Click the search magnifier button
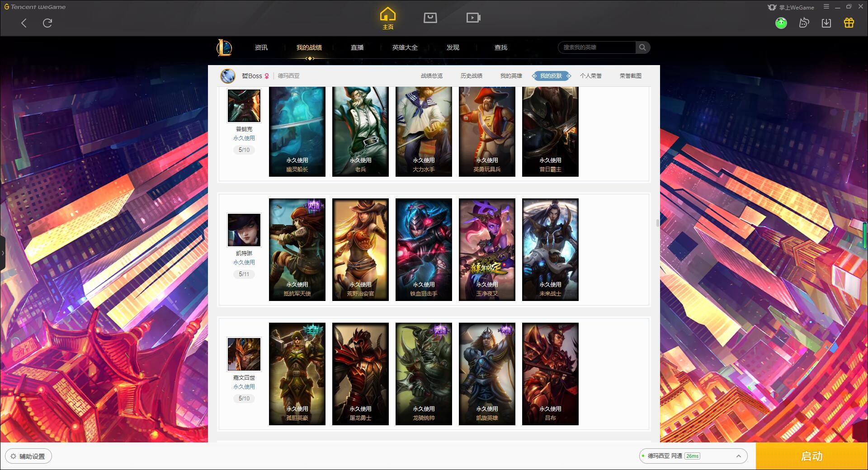868x470 pixels. (x=642, y=47)
